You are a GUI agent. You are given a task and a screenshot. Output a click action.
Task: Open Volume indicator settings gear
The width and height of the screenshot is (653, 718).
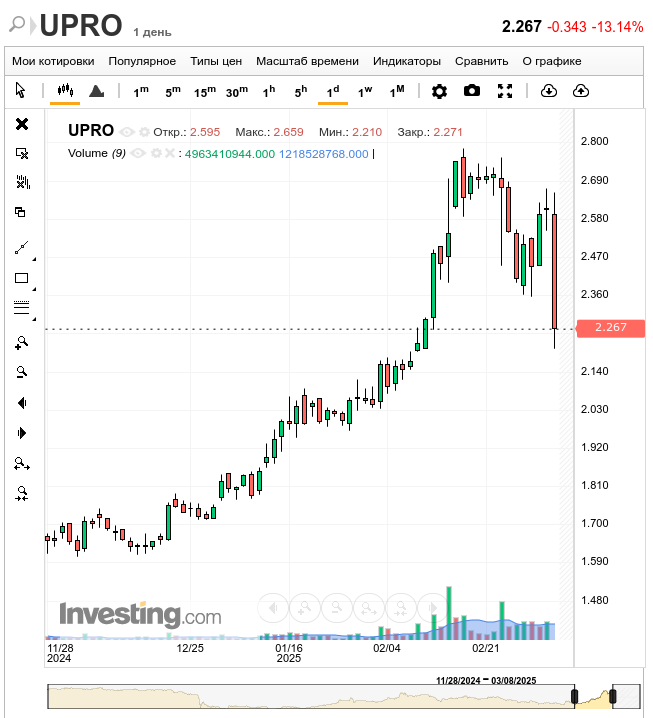pos(156,153)
